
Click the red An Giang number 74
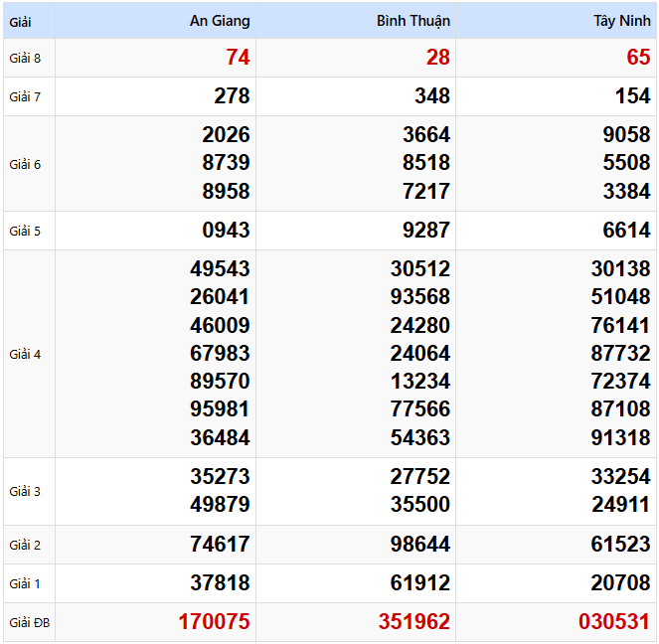tap(238, 58)
